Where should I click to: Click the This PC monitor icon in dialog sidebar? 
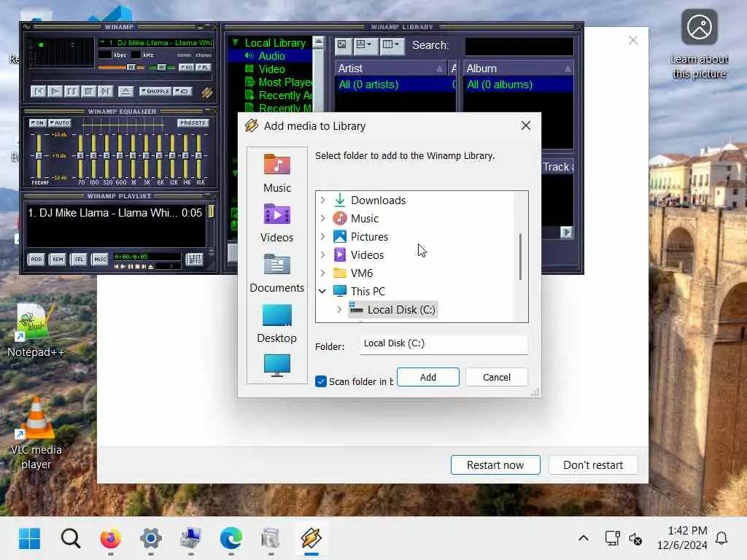tap(276, 365)
